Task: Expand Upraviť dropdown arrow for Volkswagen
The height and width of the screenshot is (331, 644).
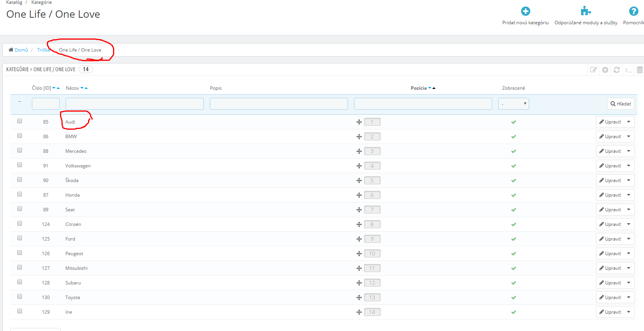Action: pos(629,166)
